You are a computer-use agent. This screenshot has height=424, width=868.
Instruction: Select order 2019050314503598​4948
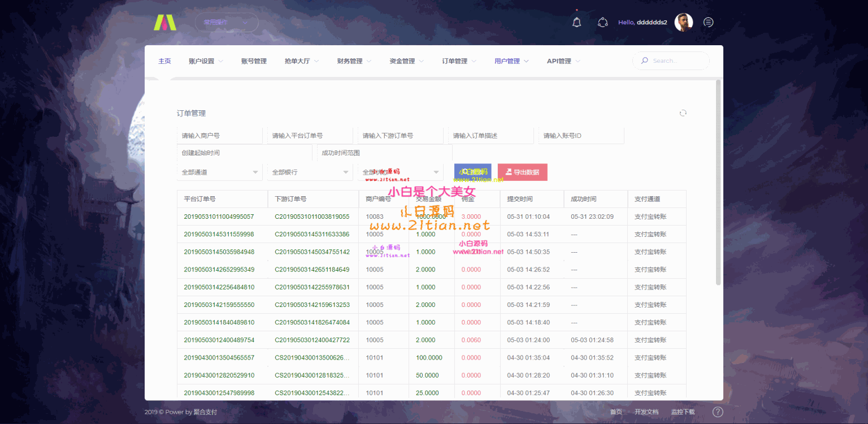219,252
